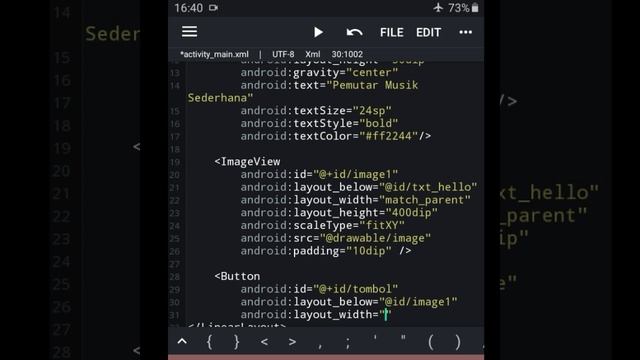640x360 pixels.
Task: Click the <Button tag on line 28
Action: click(x=237, y=276)
